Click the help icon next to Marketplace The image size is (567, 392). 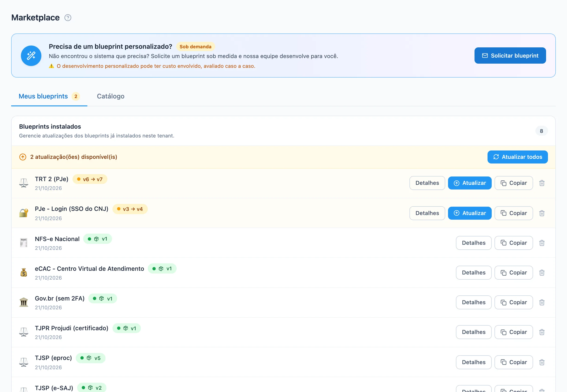coord(68,18)
